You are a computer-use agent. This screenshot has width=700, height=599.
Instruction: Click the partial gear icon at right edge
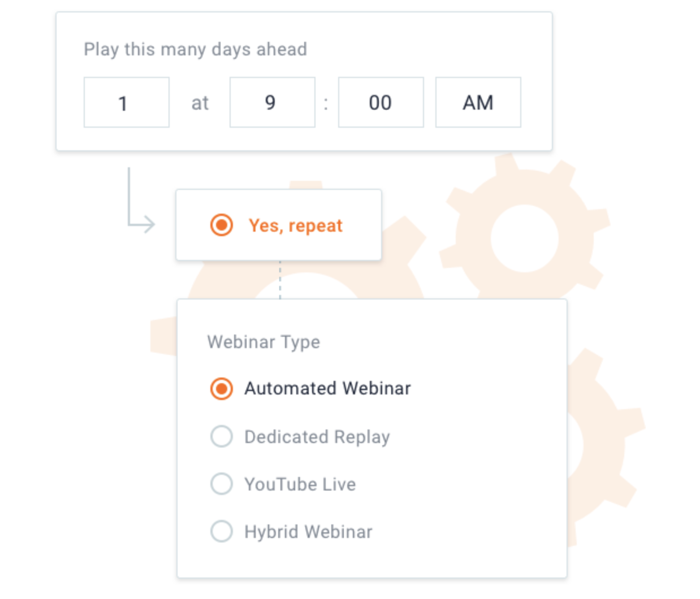click(x=605, y=441)
